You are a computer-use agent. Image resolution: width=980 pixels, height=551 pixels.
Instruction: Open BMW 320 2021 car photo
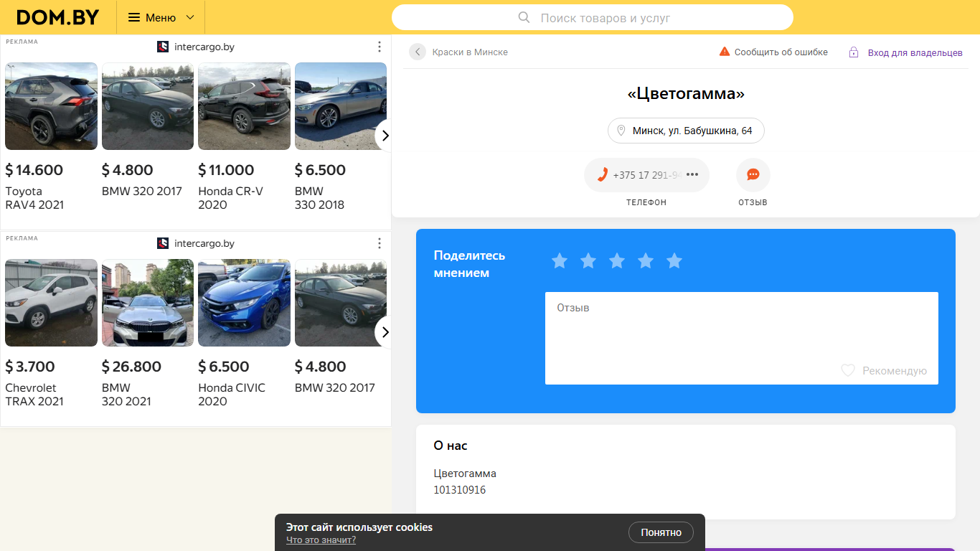tap(148, 303)
